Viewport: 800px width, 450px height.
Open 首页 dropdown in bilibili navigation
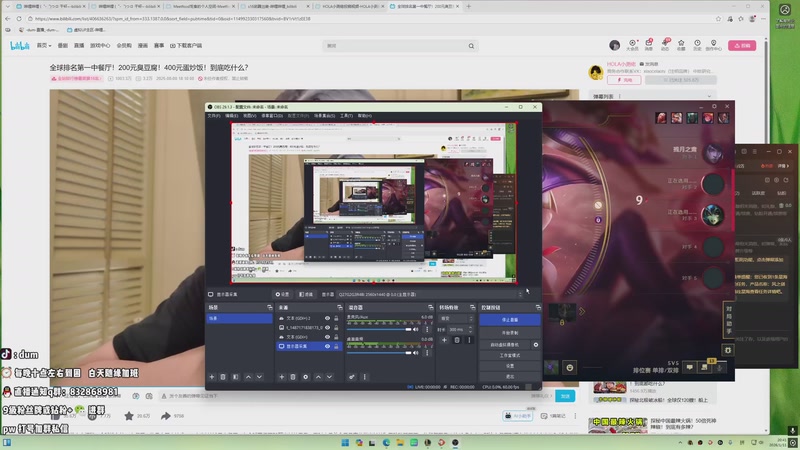click(x=44, y=45)
